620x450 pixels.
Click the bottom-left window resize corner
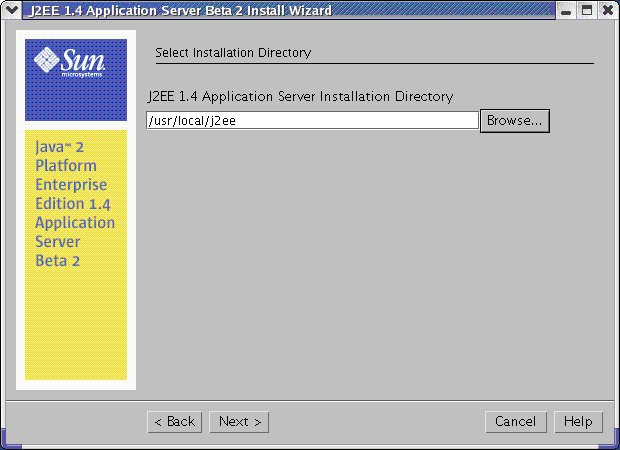pos(5,443)
